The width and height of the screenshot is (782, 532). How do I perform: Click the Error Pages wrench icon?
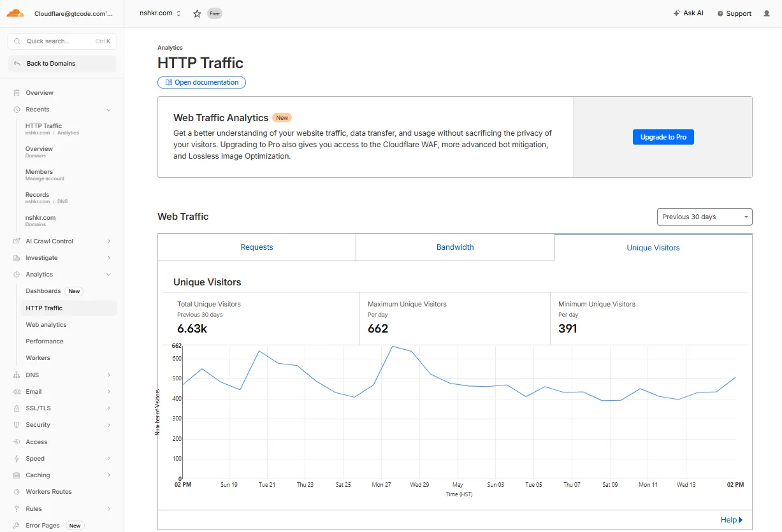[x=17, y=526]
